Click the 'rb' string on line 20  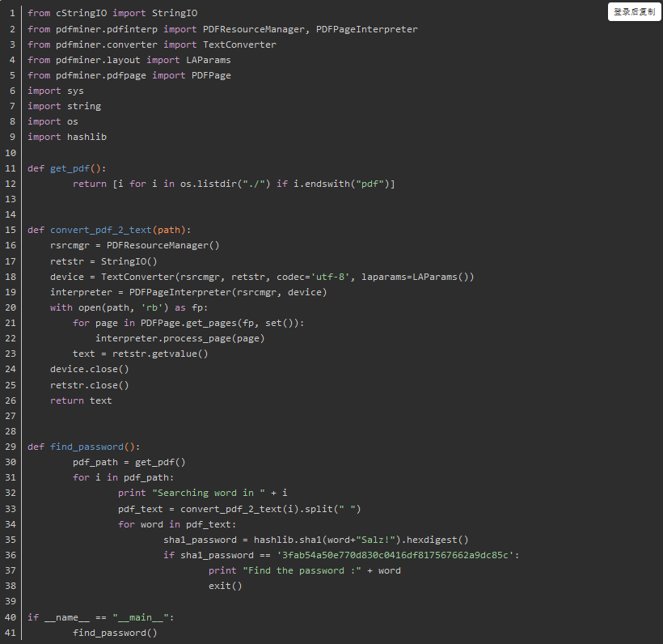click(151, 307)
